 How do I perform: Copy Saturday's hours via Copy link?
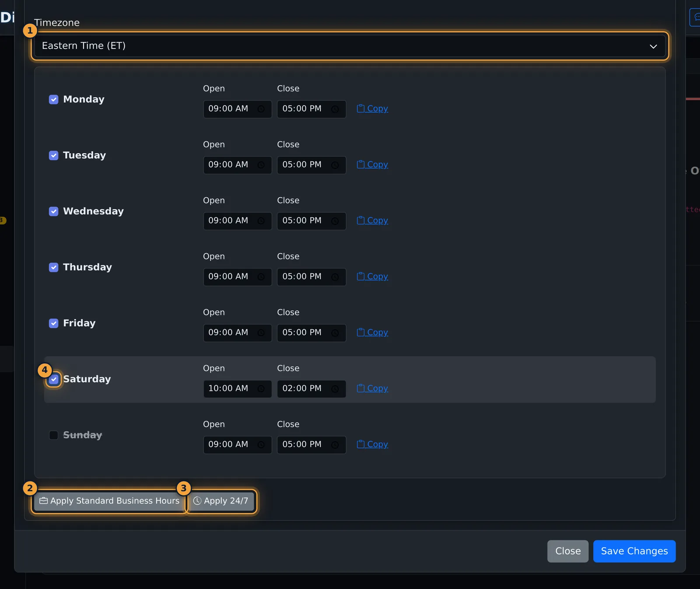(372, 388)
